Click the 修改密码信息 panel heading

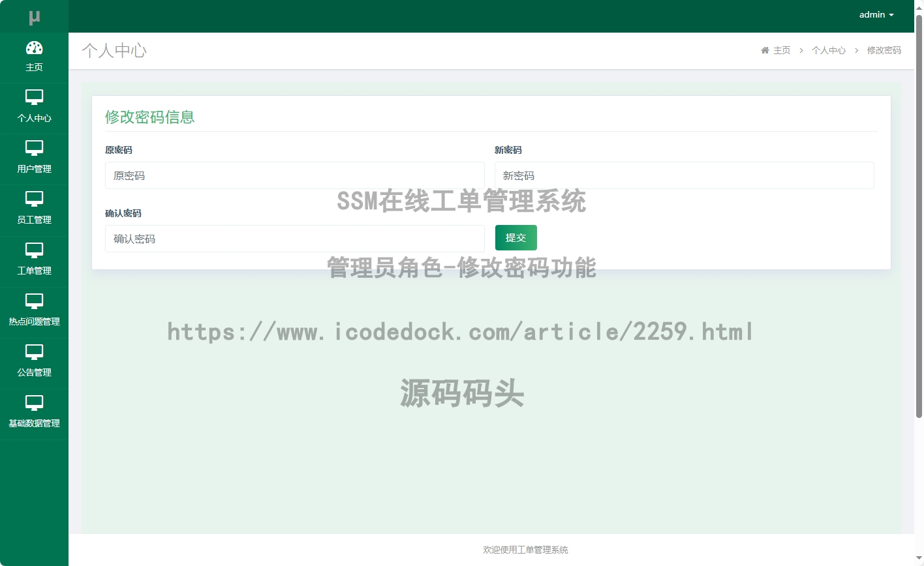(x=150, y=117)
